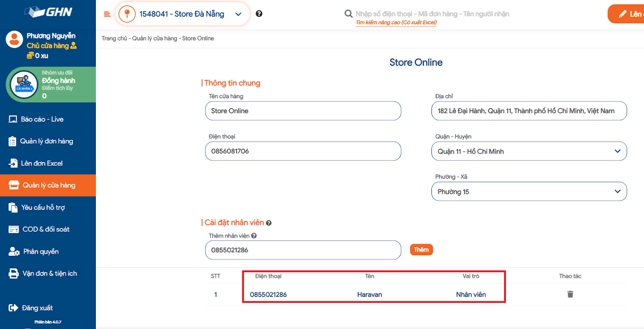The width and height of the screenshot is (644, 329).
Task: Select Quản lý cửa hàng menu item
Action: click(x=48, y=185)
